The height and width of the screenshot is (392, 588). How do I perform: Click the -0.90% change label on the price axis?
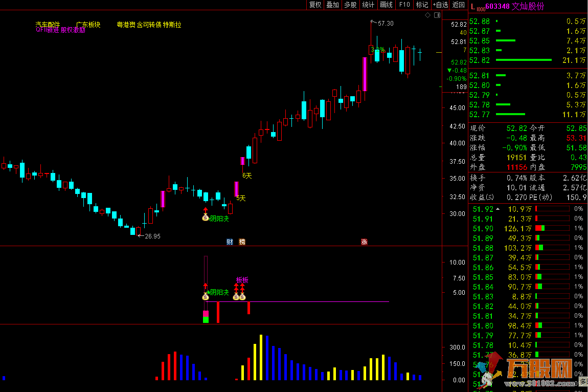coord(457,79)
